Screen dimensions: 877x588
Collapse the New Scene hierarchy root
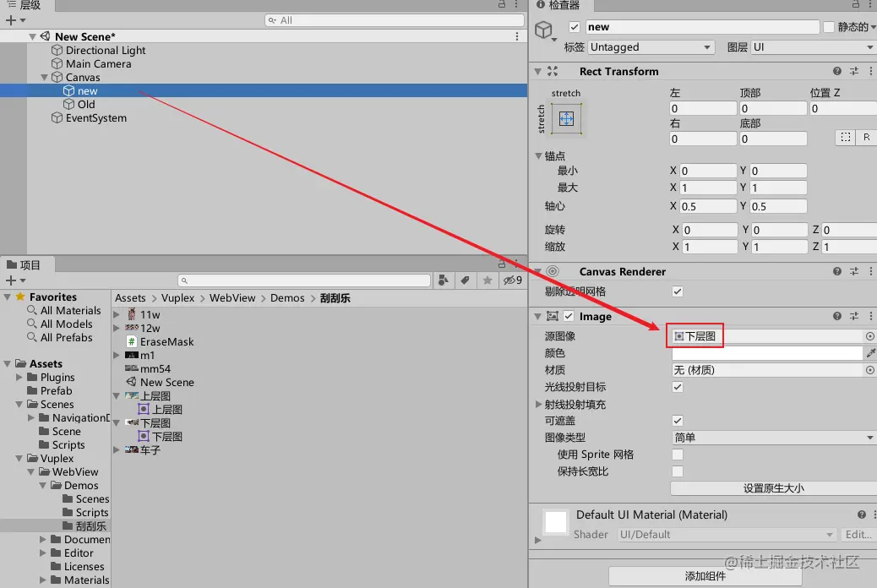tap(32, 36)
